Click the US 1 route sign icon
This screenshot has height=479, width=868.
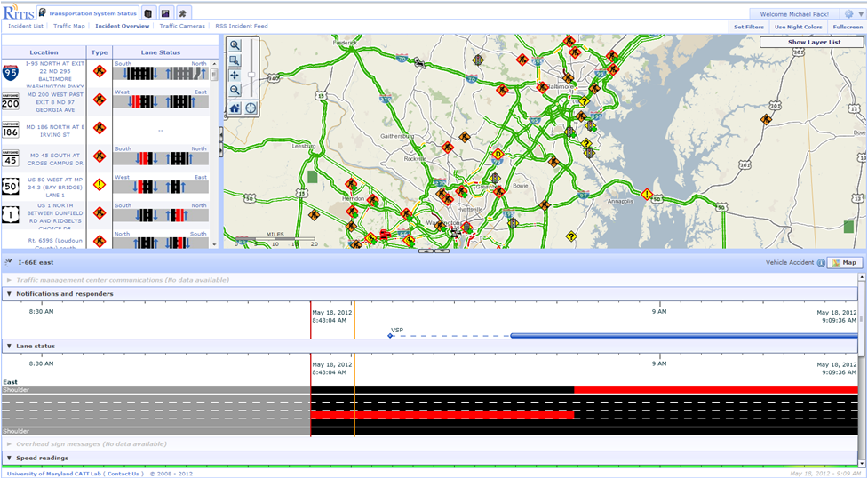tap(10, 214)
